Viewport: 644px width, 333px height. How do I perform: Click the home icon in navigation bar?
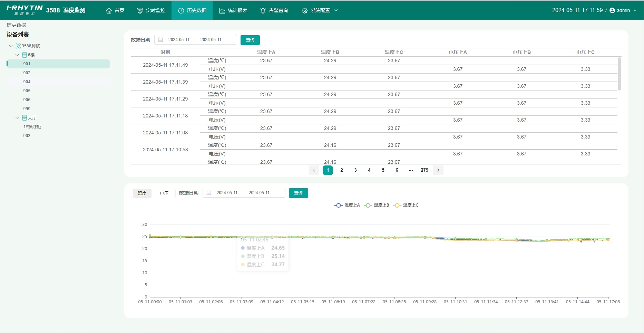109,11
